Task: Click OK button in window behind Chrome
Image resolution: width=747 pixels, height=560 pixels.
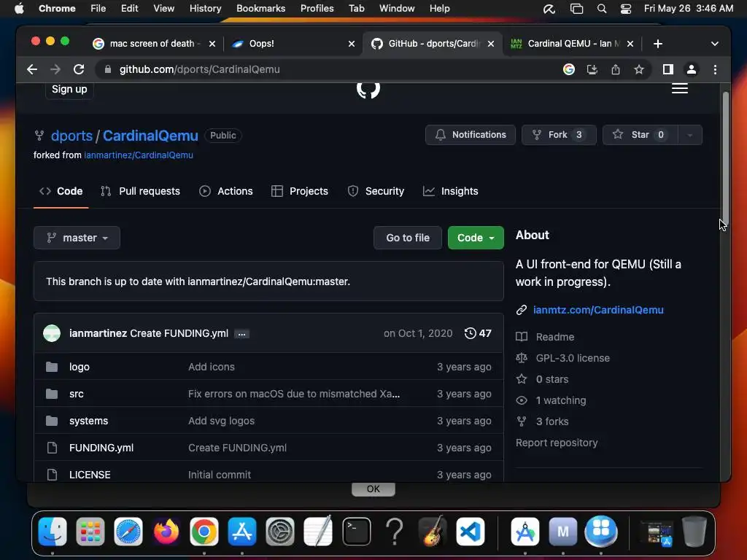Action: [373, 489]
